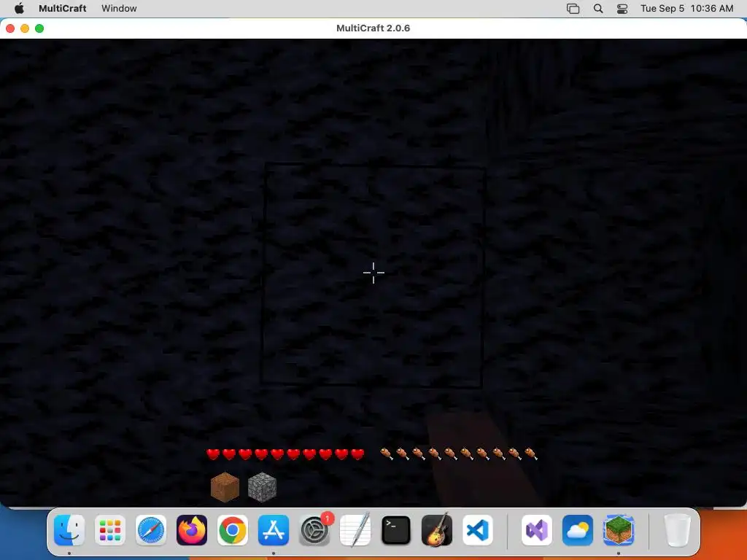Open Terminal from the dock
Image resolution: width=747 pixels, height=560 pixels.
(x=396, y=530)
